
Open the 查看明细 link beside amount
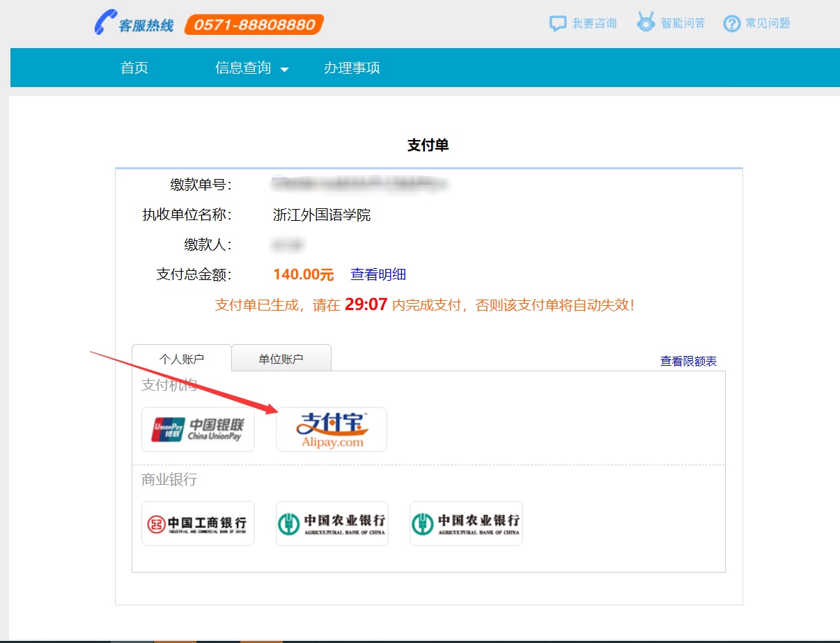(378, 274)
